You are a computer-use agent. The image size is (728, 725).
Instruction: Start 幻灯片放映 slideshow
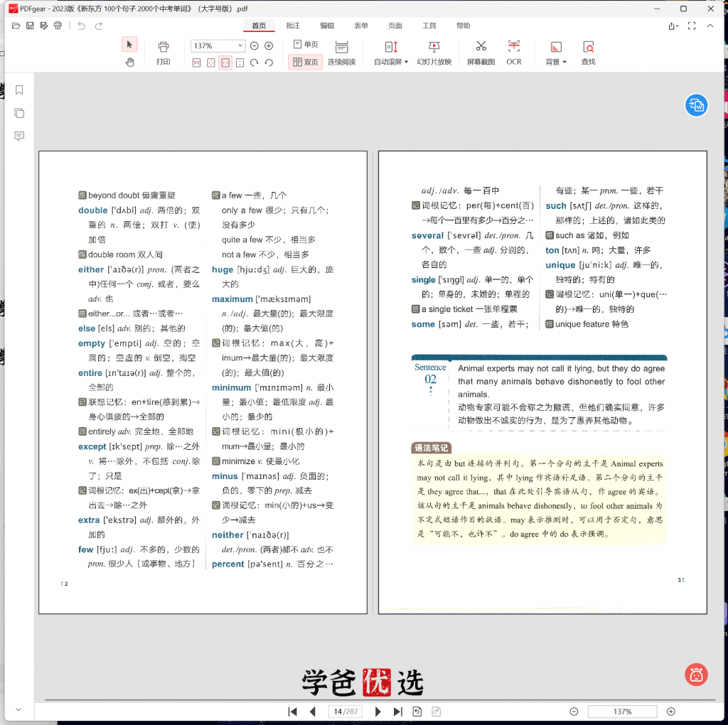click(434, 53)
